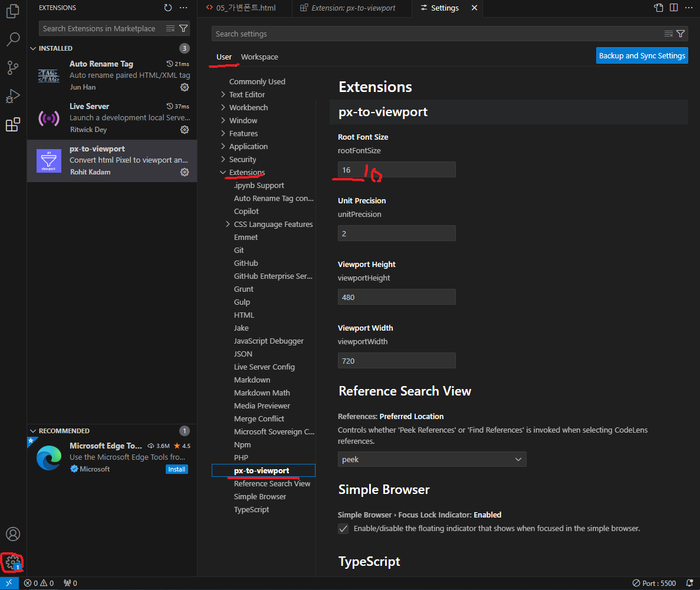Viewport: 700px width, 590px height.
Task: Select Simple Browser in settings tree
Action: click(x=260, y=496)
